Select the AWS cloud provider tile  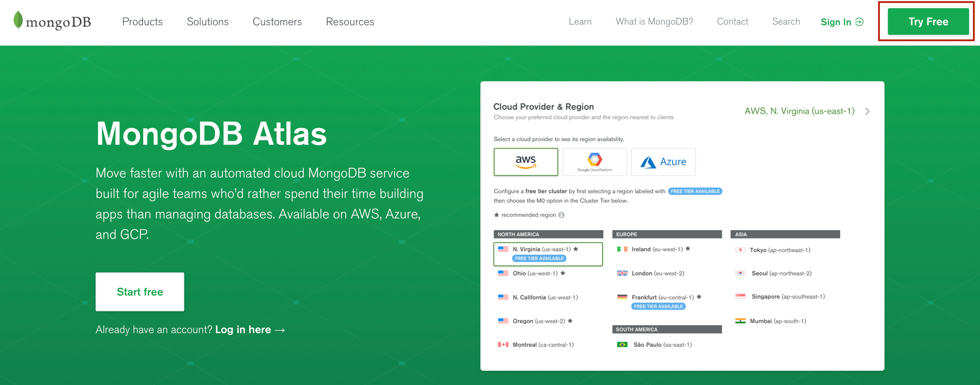tap(526, 162)
